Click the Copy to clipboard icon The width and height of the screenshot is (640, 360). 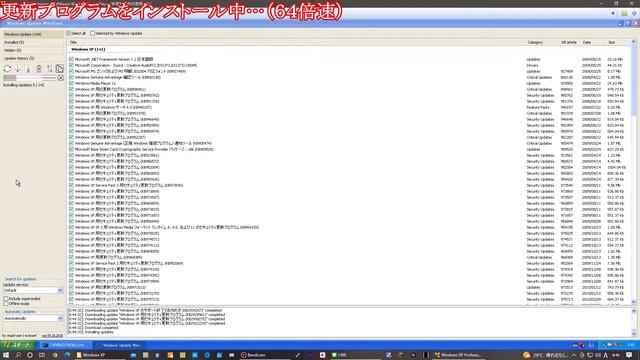(x=60, y=69)
